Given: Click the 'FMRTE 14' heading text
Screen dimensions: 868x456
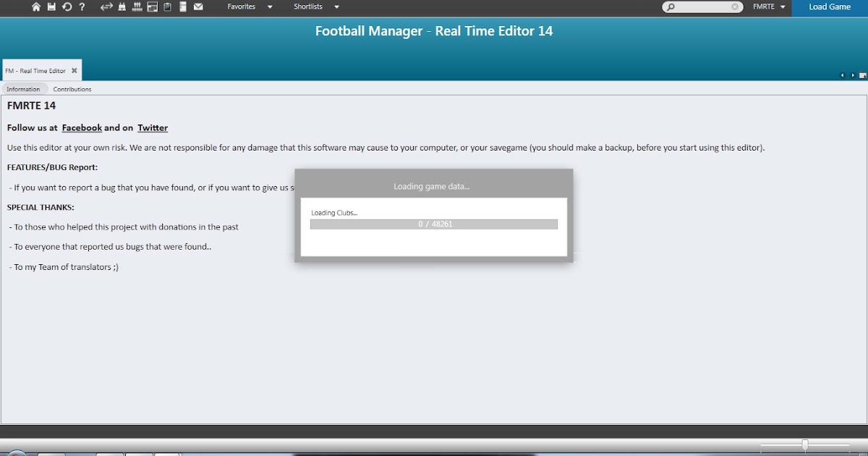Looking at the screenshot, I should click(31, 106).
